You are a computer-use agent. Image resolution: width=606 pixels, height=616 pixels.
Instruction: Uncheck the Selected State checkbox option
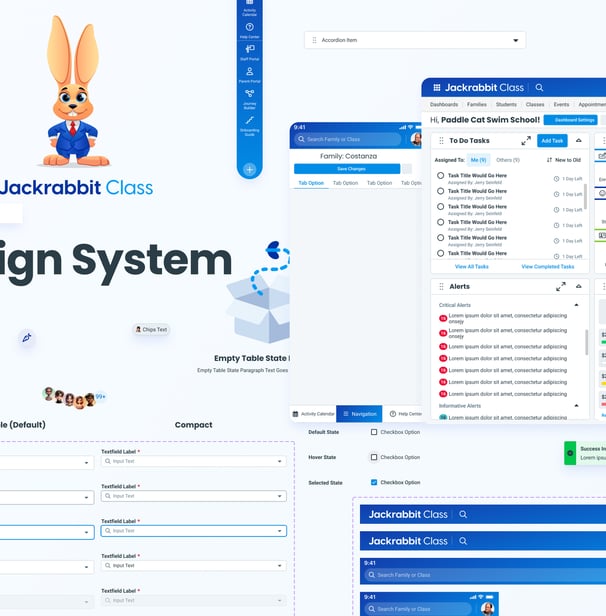pos(374,482)
